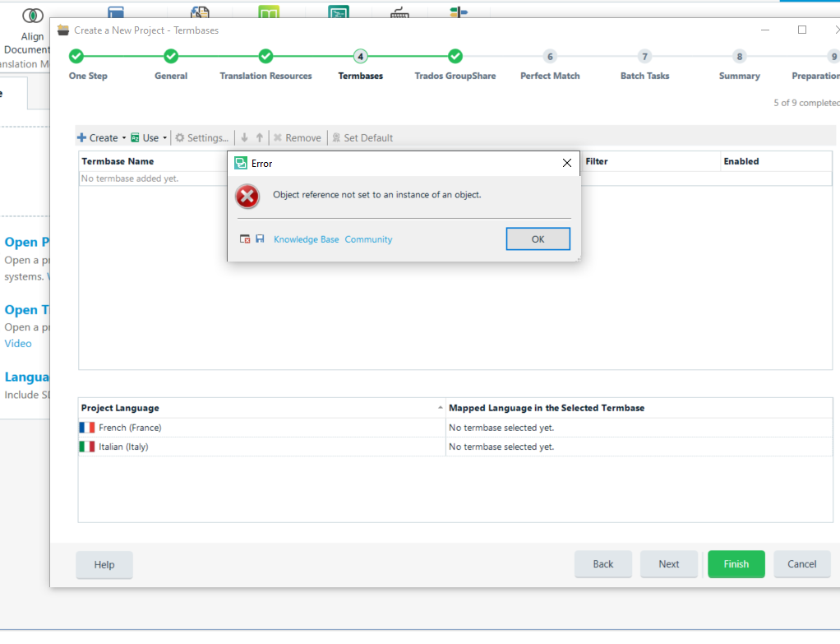The height and width of the screenshot is (644, 840).
Task: Open the Video link in background window
Action: pos(18,344)
